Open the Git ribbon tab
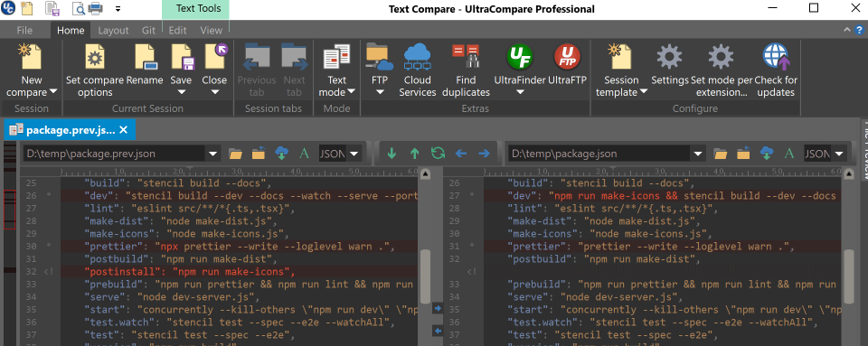Viewport: 868px width, 346px height. [x=148, y=31]
